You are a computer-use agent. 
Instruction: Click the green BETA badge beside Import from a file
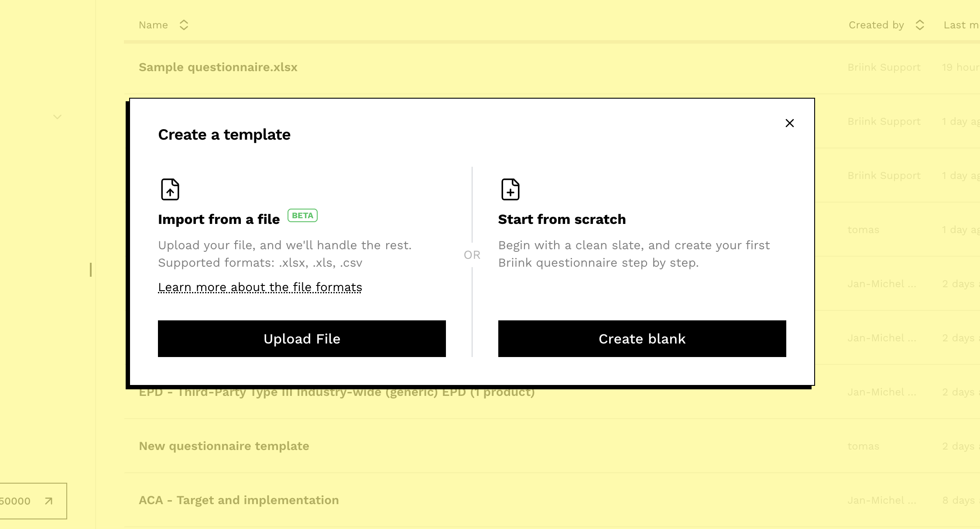[x=302, y=215]
